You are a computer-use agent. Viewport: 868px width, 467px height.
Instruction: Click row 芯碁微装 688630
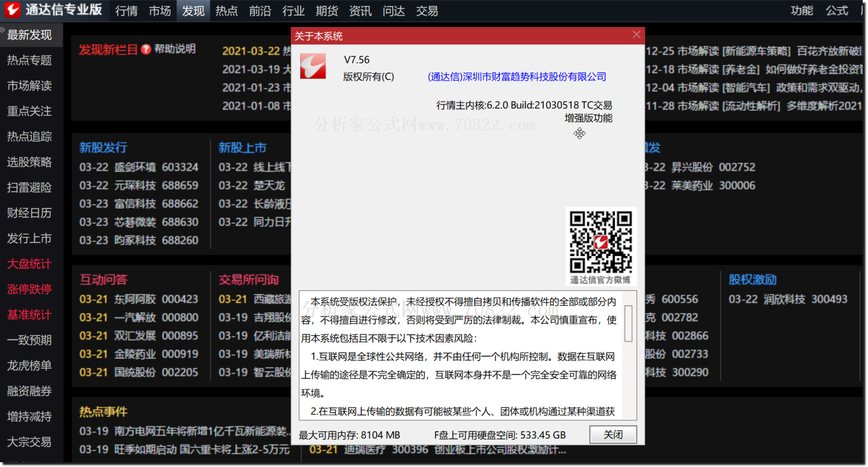(139, 222)
